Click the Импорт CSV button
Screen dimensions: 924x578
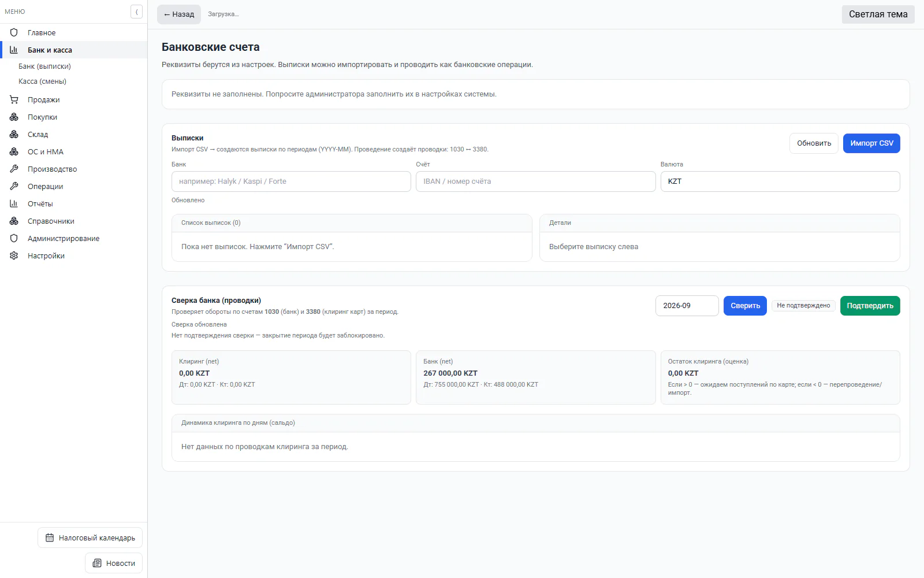coord(871,143)
